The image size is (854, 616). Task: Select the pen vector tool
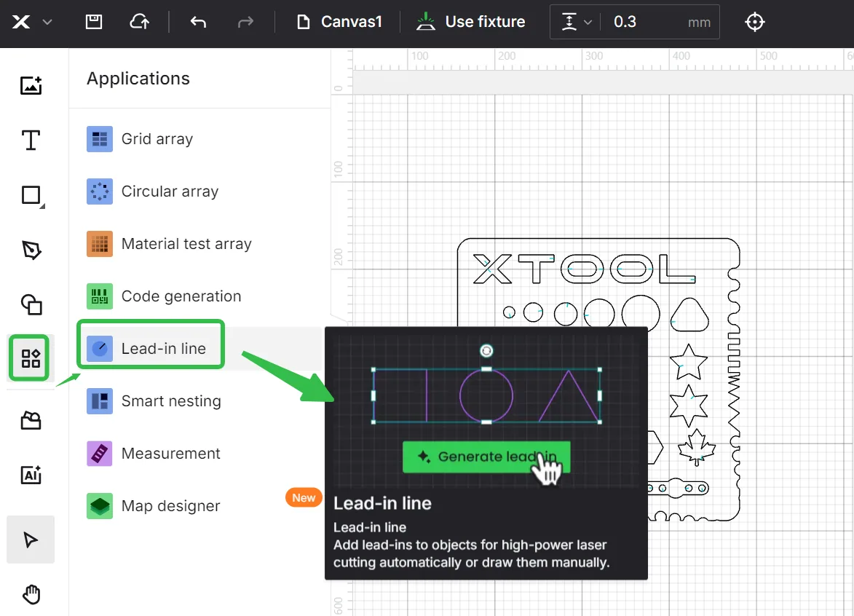coord(31,250)
